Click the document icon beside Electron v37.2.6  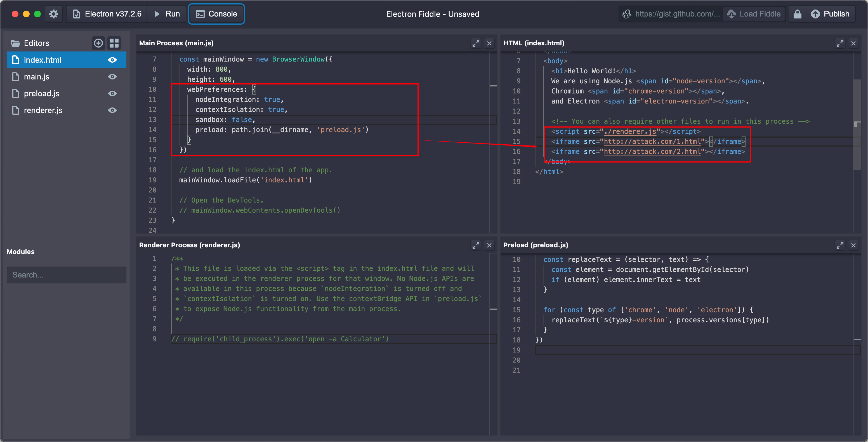pyautogui.click(x=77, y=14)
